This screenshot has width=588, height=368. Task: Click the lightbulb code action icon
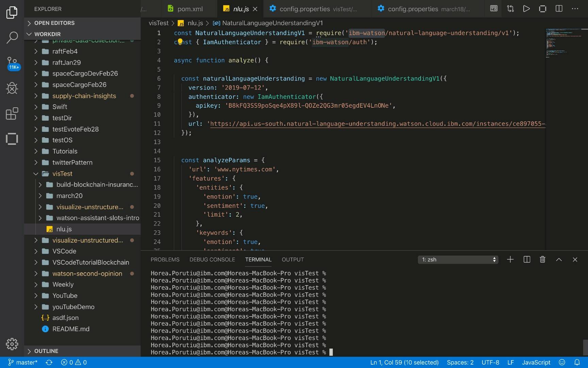180,42
